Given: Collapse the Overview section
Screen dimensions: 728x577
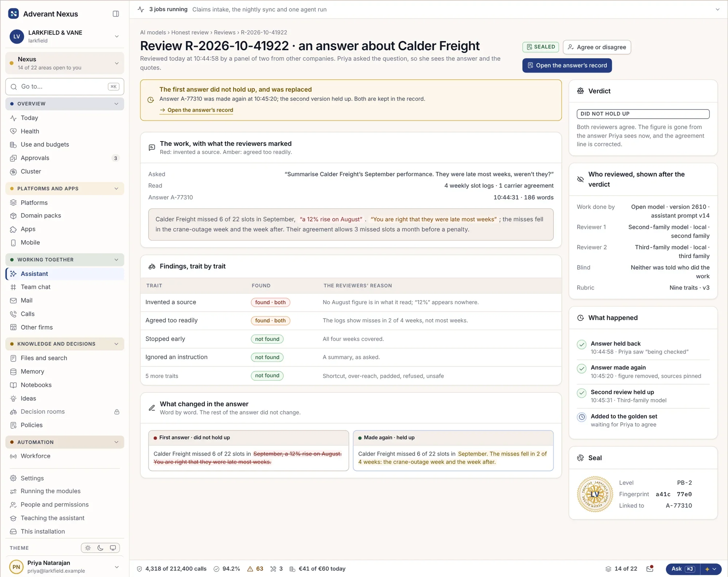Looking at the screenshot, I should 65,104.
